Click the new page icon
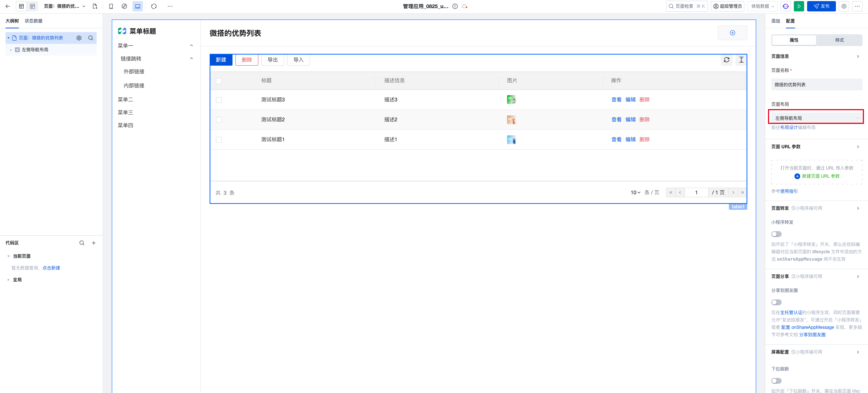868x393 pixels. pyautogui.click(x=95, y=6)
